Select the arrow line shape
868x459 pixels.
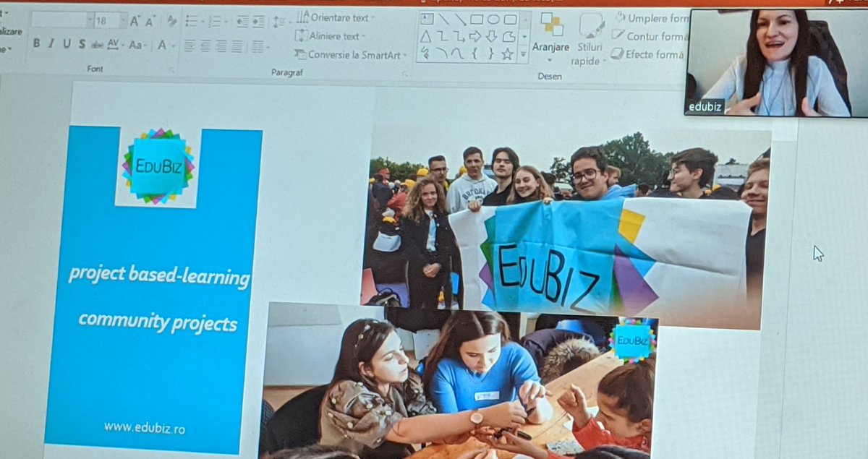click(460, 20)
